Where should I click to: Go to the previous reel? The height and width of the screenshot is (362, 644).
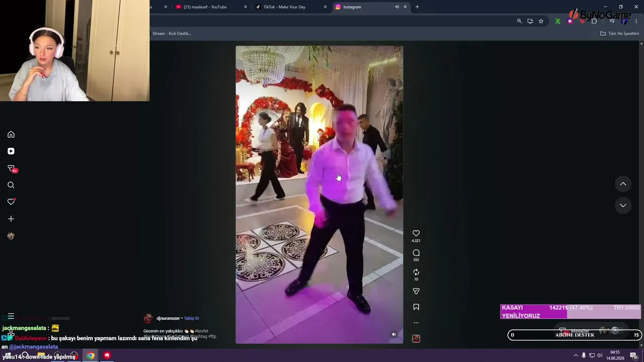(623, 184)
